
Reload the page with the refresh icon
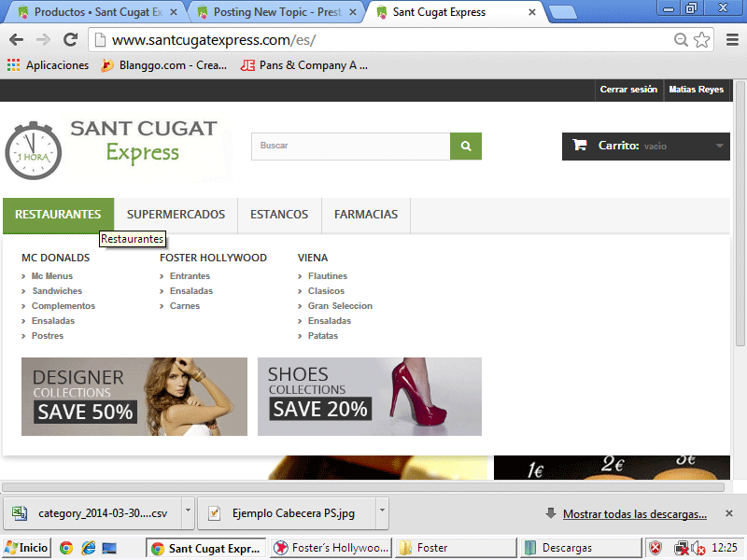click(x=71, y=39)
